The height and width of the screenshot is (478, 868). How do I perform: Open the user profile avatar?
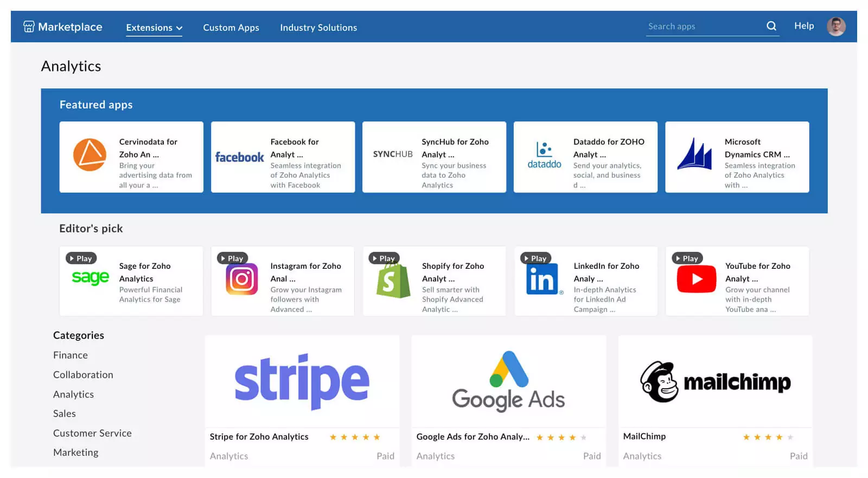836,26
